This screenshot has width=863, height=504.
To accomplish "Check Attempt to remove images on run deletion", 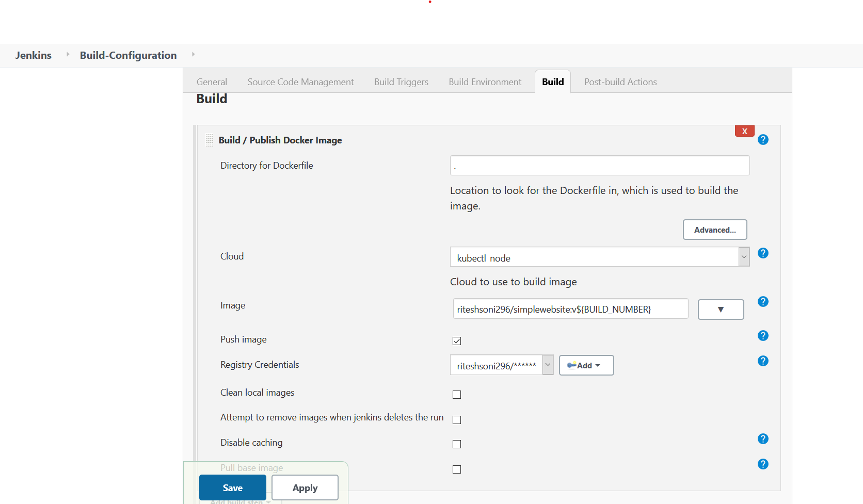I will [457, 420].
